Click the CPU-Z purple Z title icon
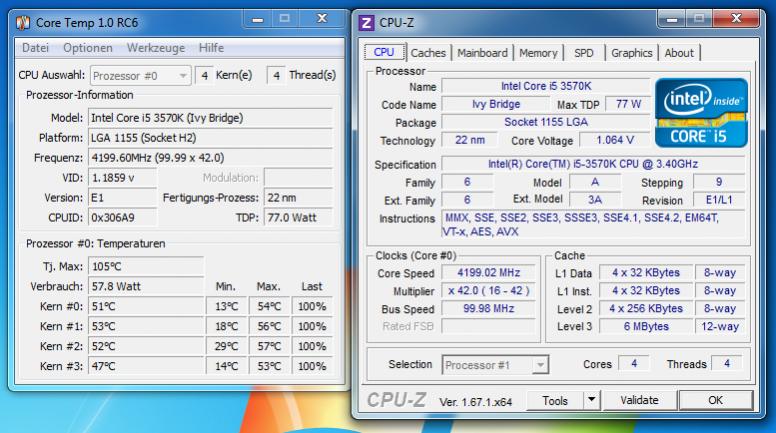The width and height of the screenshot is (776, 433). point(366,23)
